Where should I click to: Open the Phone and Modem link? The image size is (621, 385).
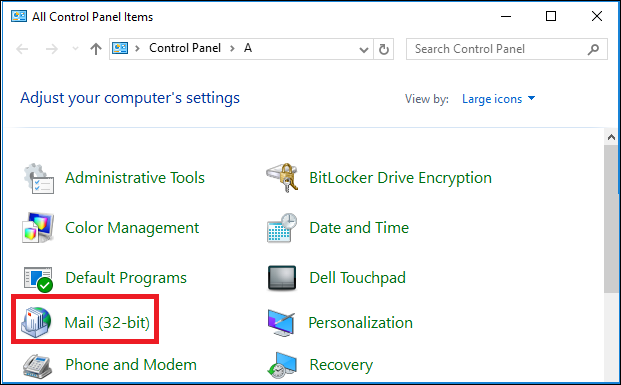pos(131,365)
